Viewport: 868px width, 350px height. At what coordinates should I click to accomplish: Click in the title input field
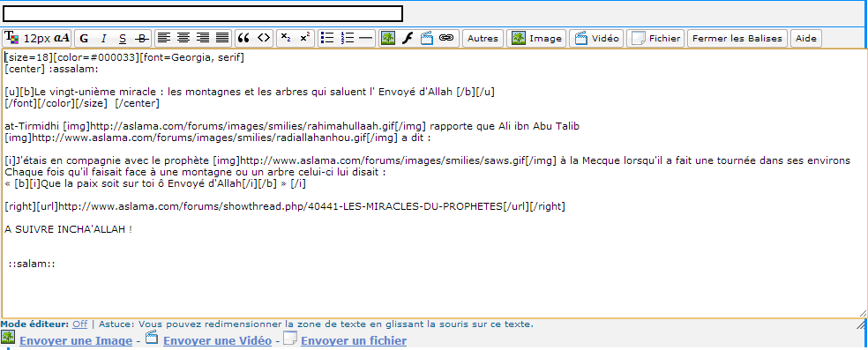(203, 13)
